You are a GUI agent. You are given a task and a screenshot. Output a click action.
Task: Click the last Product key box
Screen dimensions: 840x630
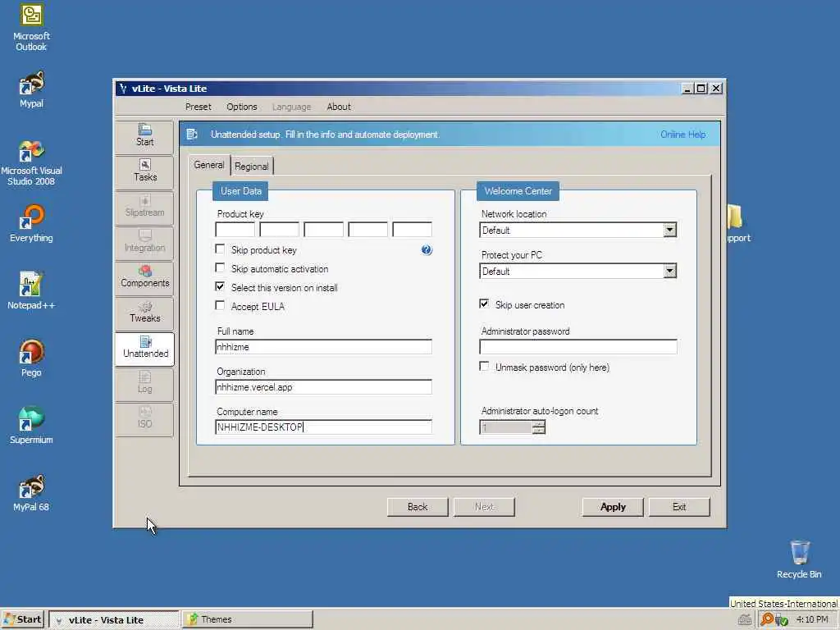click(412, 230)
